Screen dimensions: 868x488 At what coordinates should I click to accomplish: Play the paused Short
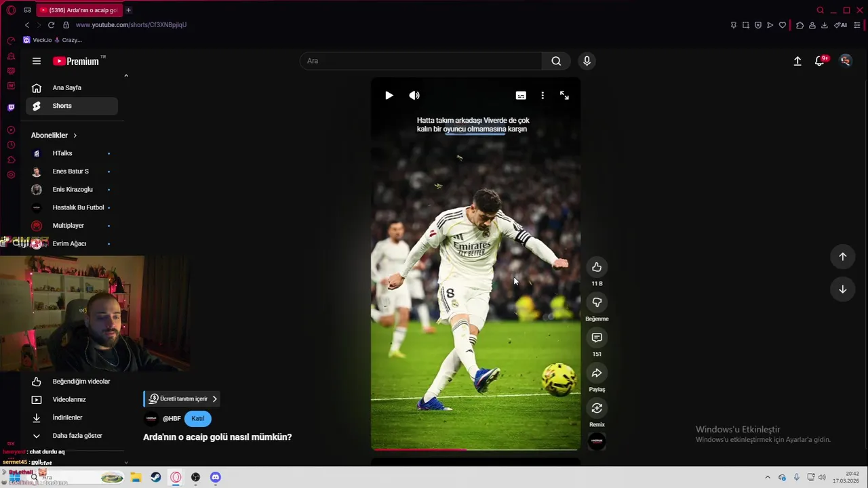pyautogui.click(x=389, y=96)
